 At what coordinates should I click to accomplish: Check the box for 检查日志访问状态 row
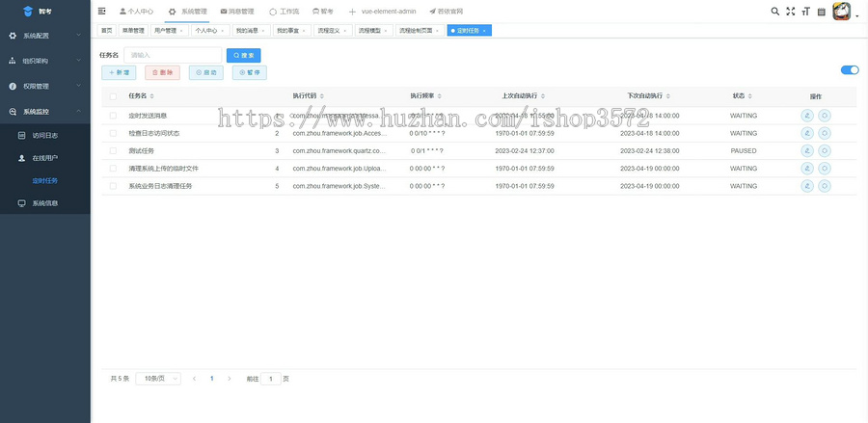coord(113,133)
